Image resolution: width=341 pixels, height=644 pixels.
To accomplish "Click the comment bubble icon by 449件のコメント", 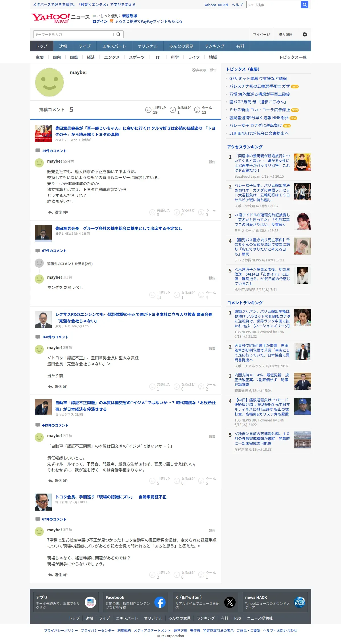I will click(38, 425).
